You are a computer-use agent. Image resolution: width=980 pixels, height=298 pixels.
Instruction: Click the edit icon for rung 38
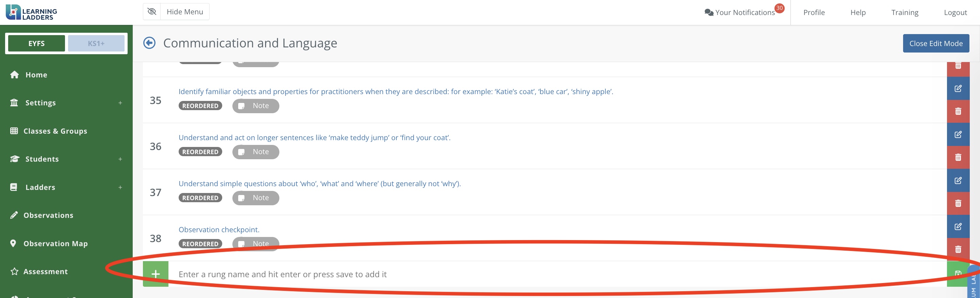click(958, 227)
